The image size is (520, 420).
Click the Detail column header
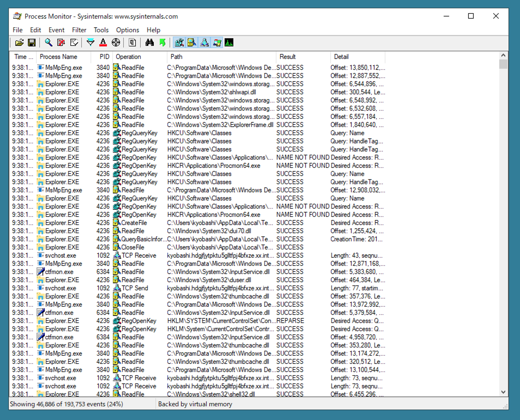(358, 57)
